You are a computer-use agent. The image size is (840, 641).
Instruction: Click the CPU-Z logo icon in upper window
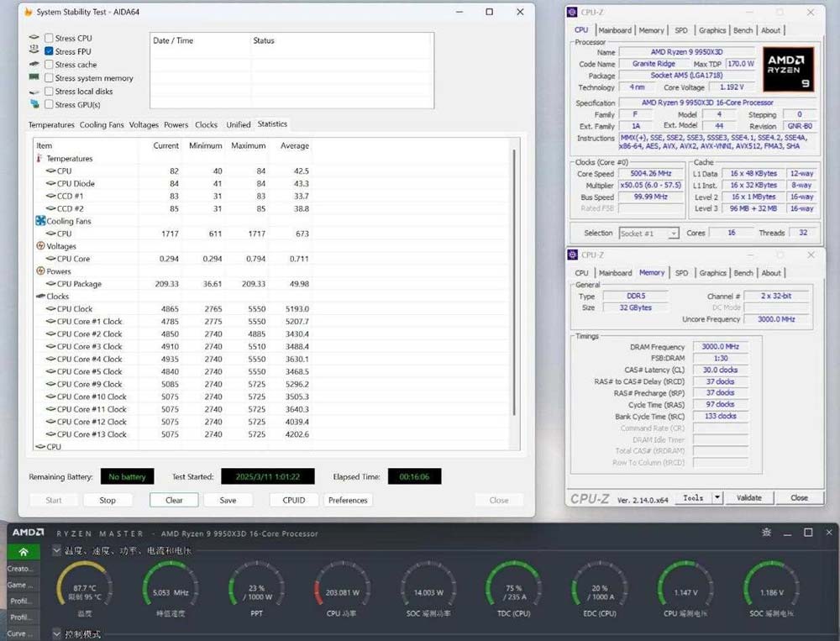click(573, 12)
